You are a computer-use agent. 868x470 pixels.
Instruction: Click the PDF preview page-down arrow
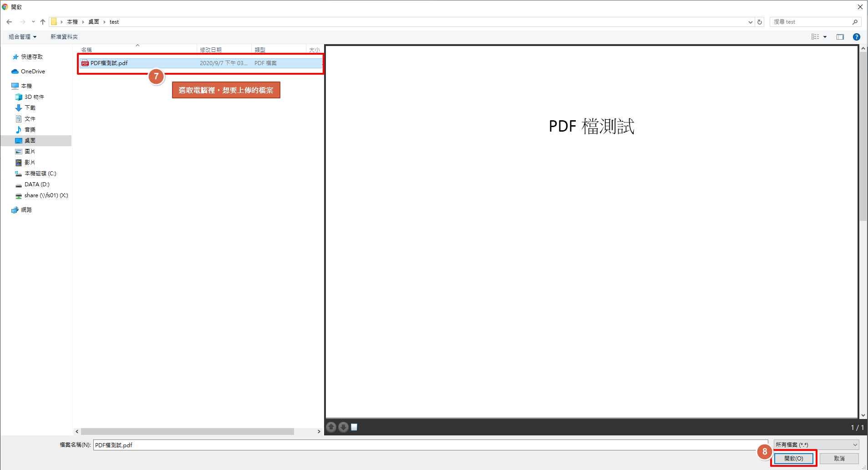coord(344,427)
